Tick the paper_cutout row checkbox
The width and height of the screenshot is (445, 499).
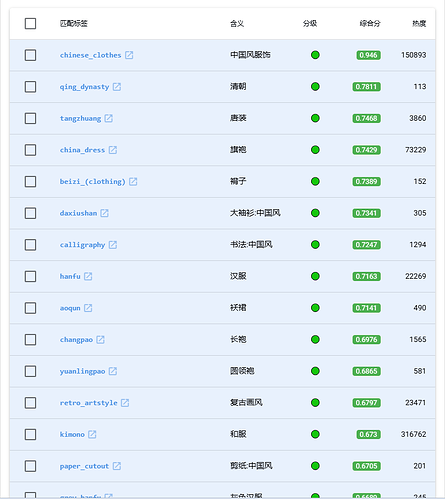30,466
